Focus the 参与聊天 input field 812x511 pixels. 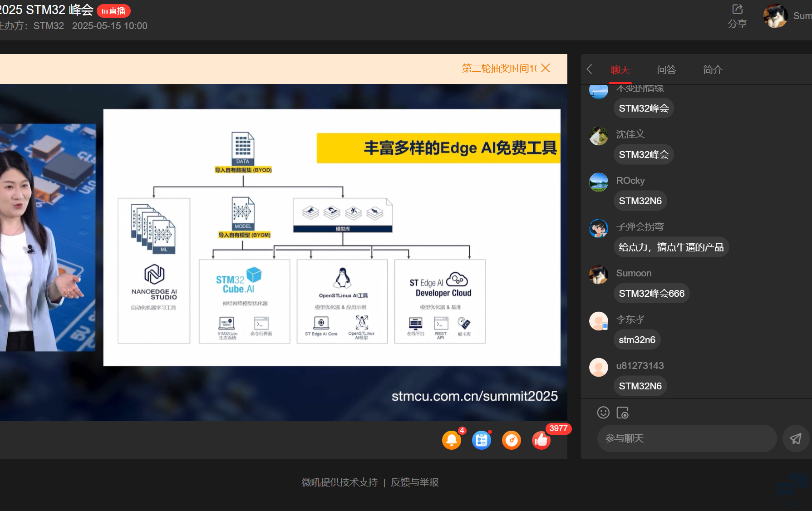point(687,438)
